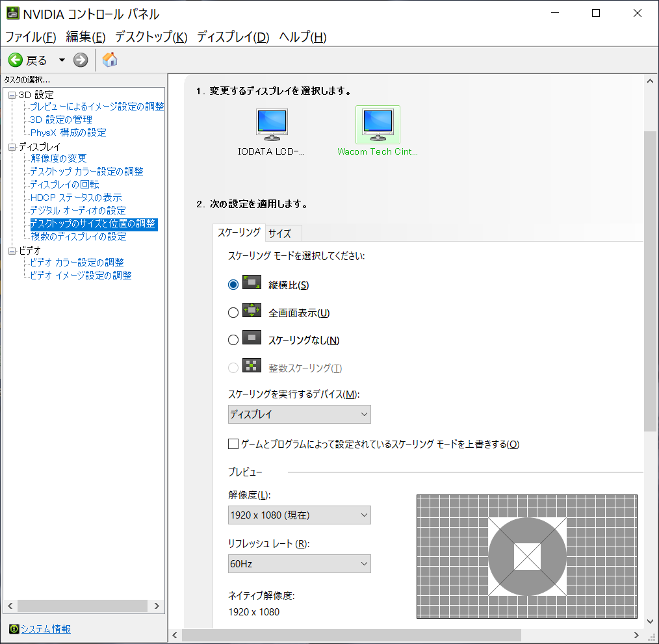Switch to the スケーリング tab
Screen dimensions: 659x644
click(x=239, y=233)
